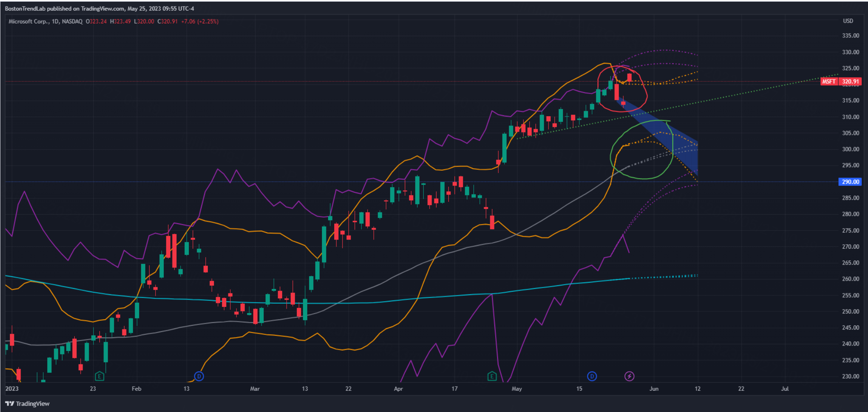Click the red MSFT symbol tag

829,81
